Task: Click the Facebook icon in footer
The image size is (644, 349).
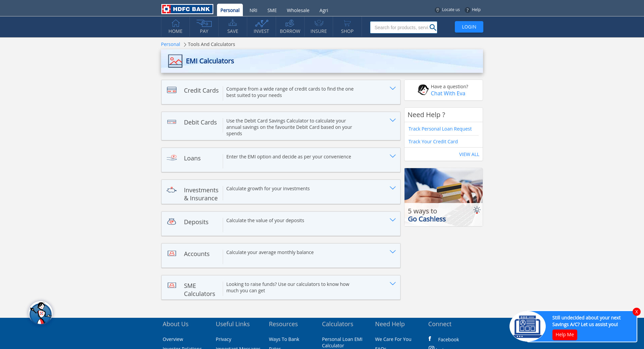Action: click(430, 339)
